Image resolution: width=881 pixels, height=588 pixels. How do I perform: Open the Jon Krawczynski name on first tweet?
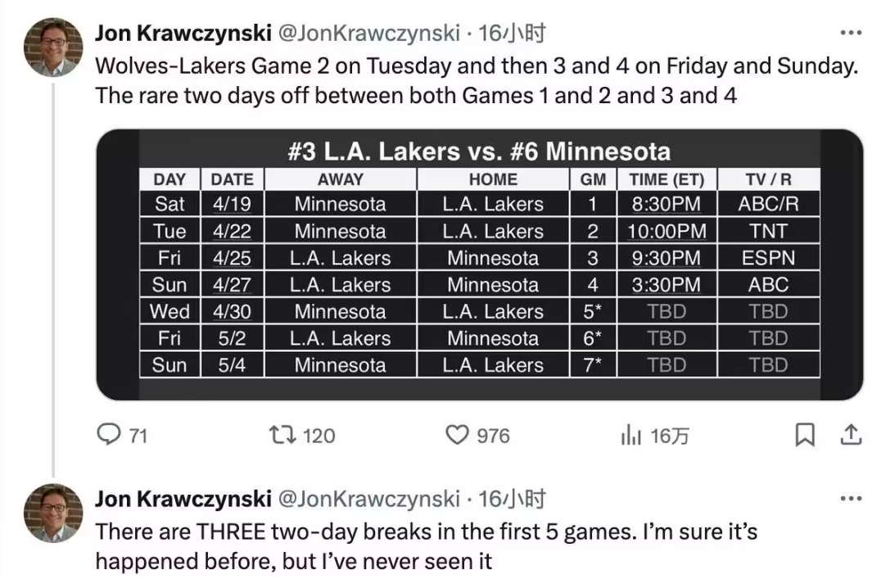click(x=183, y=33)
